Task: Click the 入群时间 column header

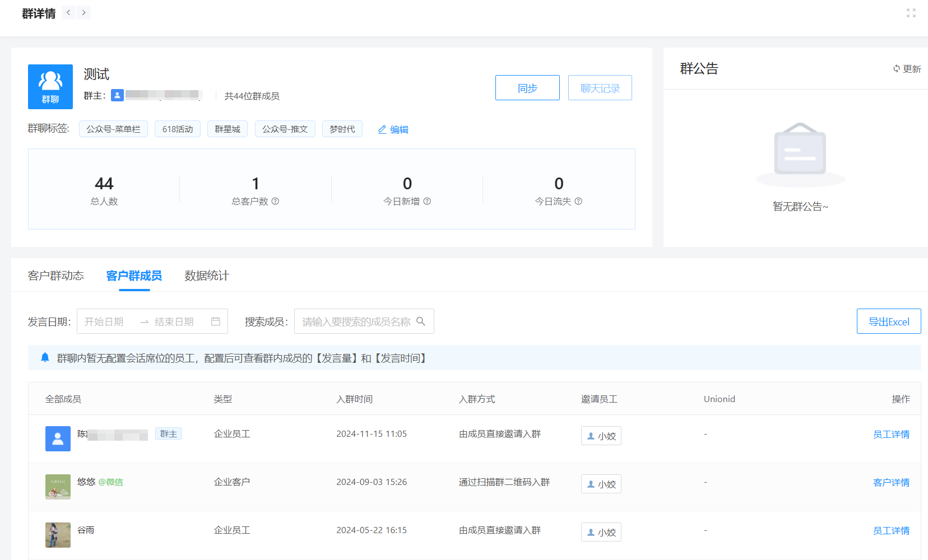Action: (355, 399)
